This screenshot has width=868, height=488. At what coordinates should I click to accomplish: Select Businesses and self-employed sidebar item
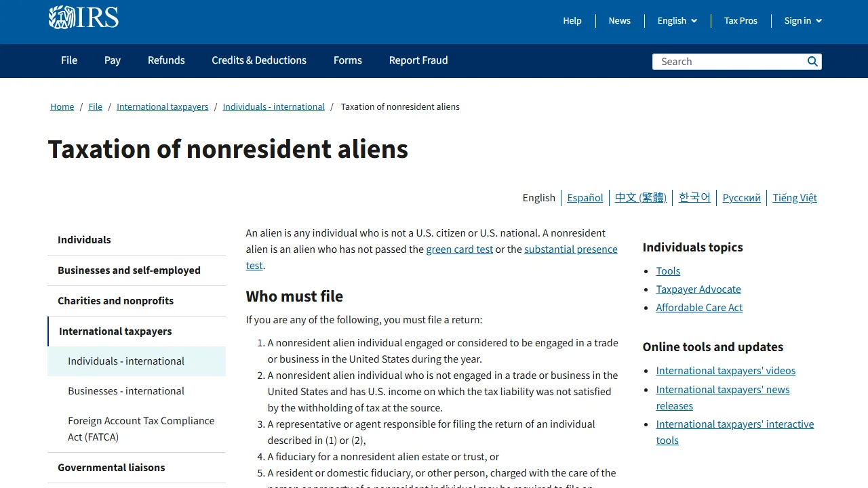pos(136,270)
